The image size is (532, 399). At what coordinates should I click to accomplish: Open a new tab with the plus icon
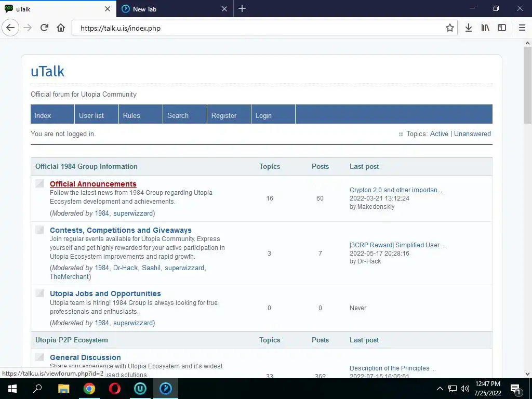pos(242,8)
